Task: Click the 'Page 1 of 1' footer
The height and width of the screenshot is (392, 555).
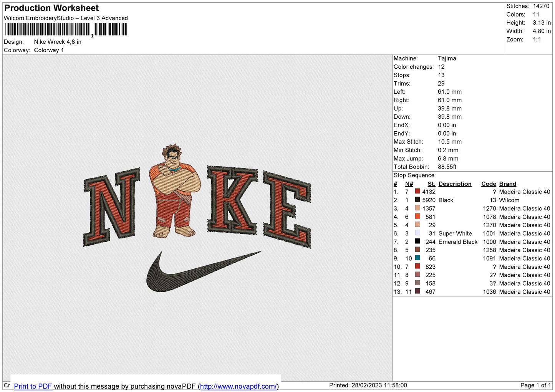Action: 535,385
